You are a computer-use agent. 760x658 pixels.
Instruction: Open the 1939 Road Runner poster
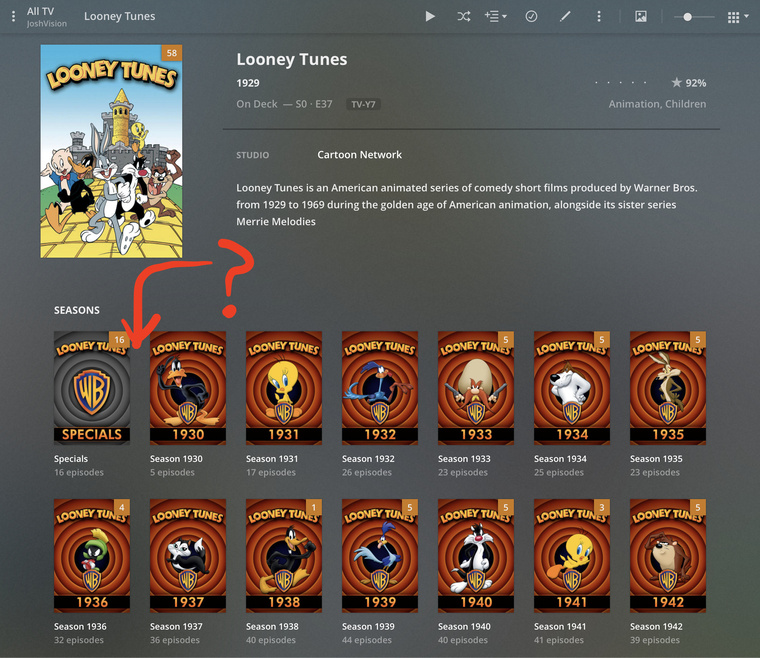[380, 556]
